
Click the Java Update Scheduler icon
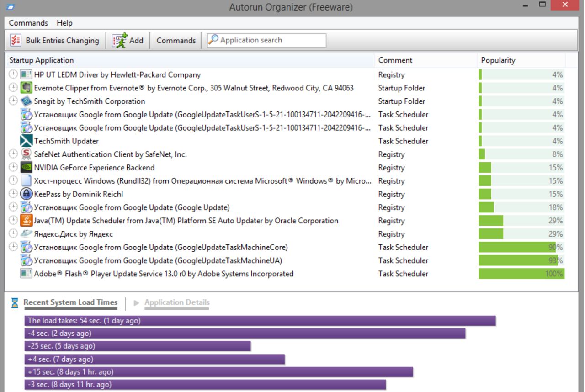click(x=27, y=221)
